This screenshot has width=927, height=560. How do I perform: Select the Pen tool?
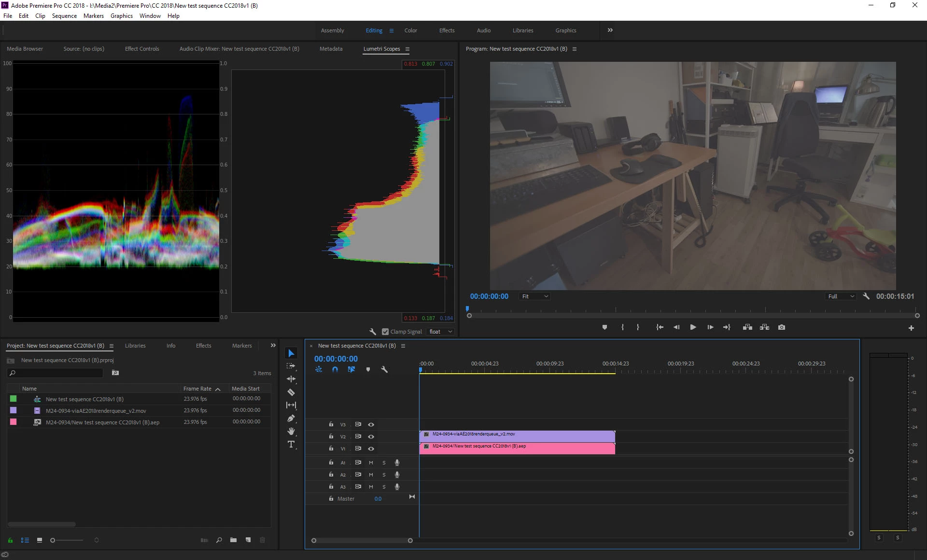291,418
